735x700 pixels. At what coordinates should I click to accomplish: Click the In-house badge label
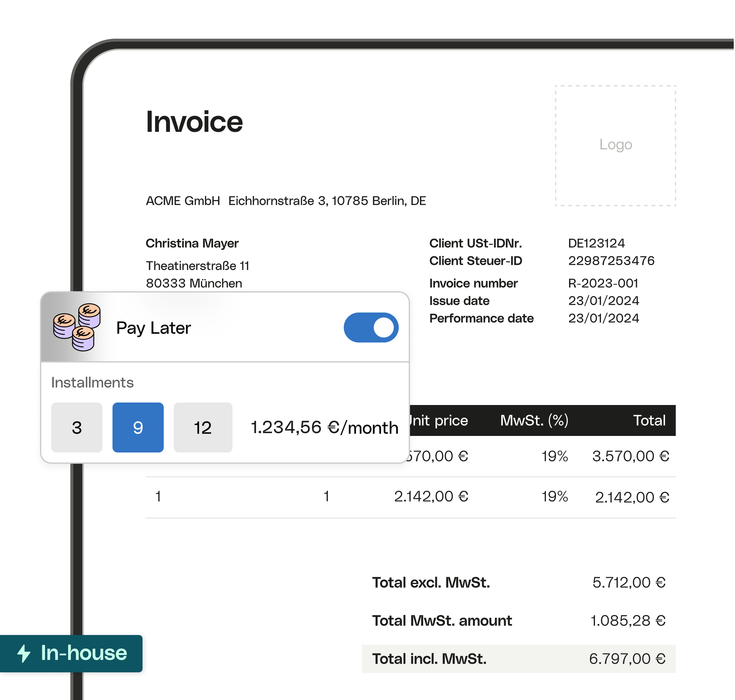coord(84,653)
